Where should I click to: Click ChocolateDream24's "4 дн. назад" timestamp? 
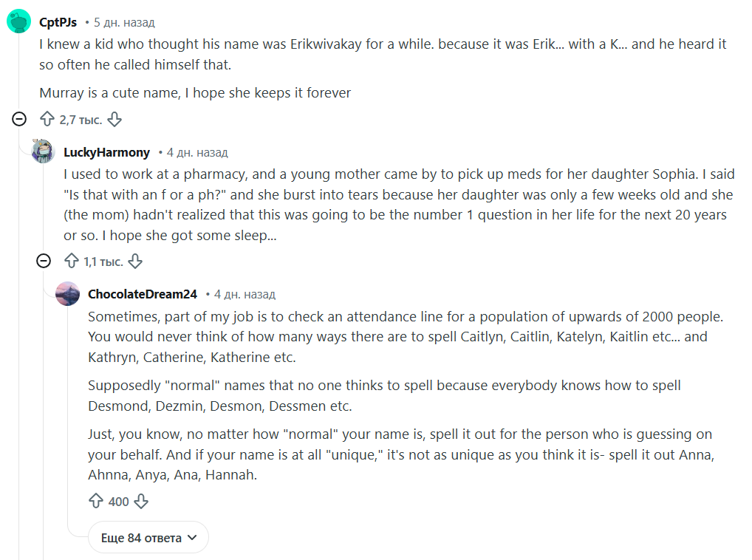click(x=245, y=294)
